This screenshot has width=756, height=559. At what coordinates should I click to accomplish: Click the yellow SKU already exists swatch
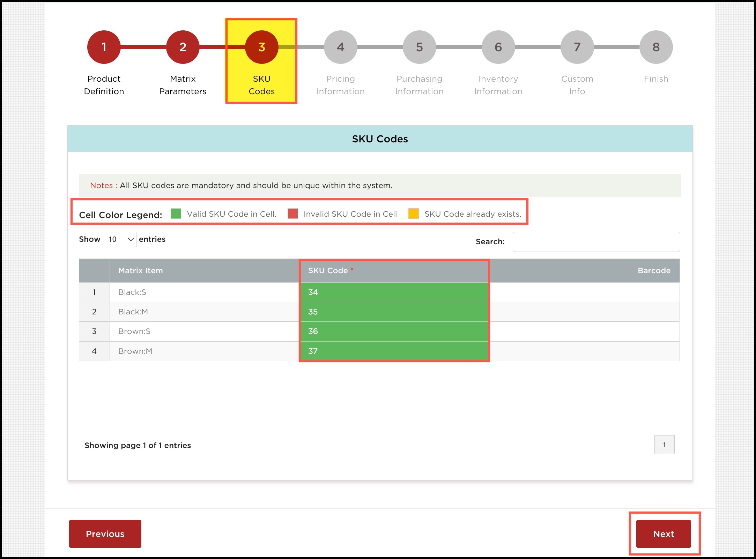click(x=414, y=214)
